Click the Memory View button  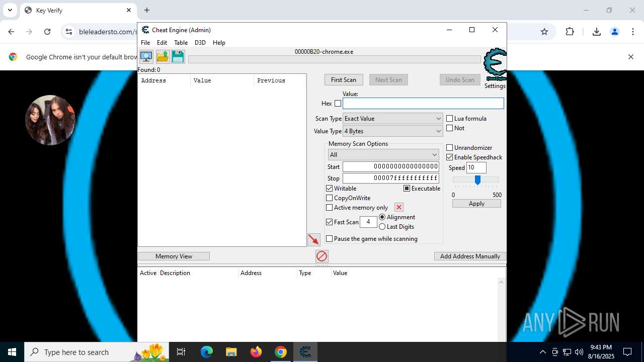click(x=174, y=256)
